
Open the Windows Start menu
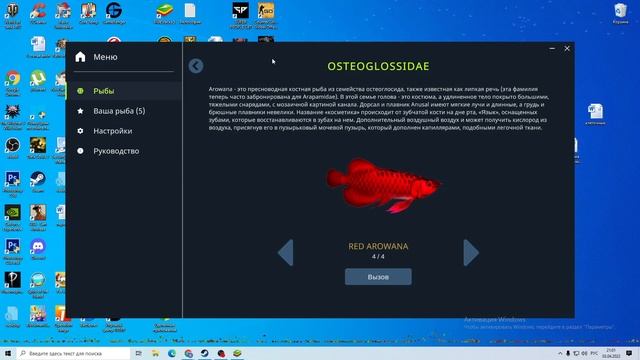(8, 353)
